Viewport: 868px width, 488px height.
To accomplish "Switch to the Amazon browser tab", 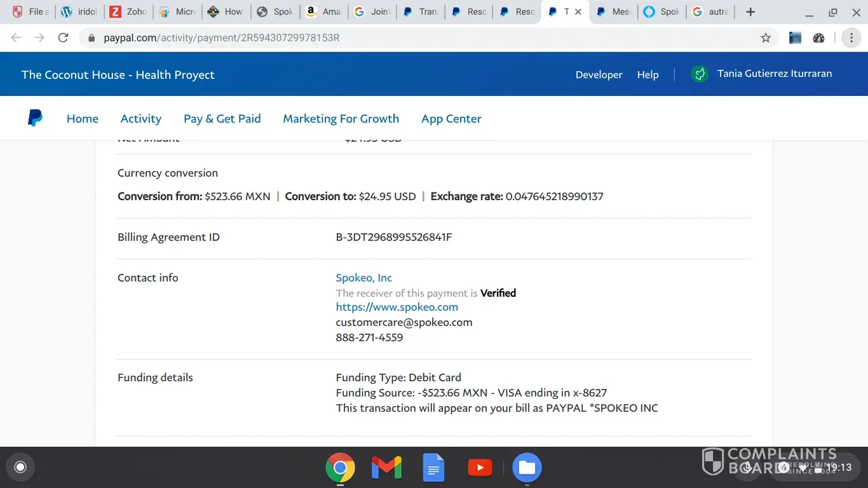I will [x=323, y=11].
